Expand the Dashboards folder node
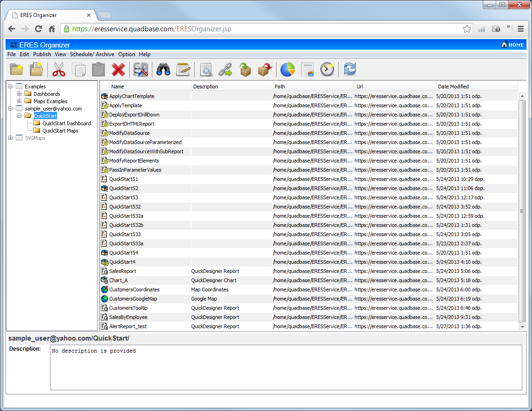Viewport: 532px width, 411px height. tap(19, 94)
